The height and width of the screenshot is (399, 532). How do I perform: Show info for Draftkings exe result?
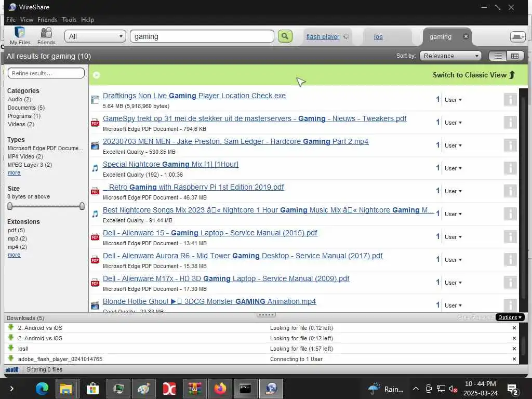(x=510, y=100)
